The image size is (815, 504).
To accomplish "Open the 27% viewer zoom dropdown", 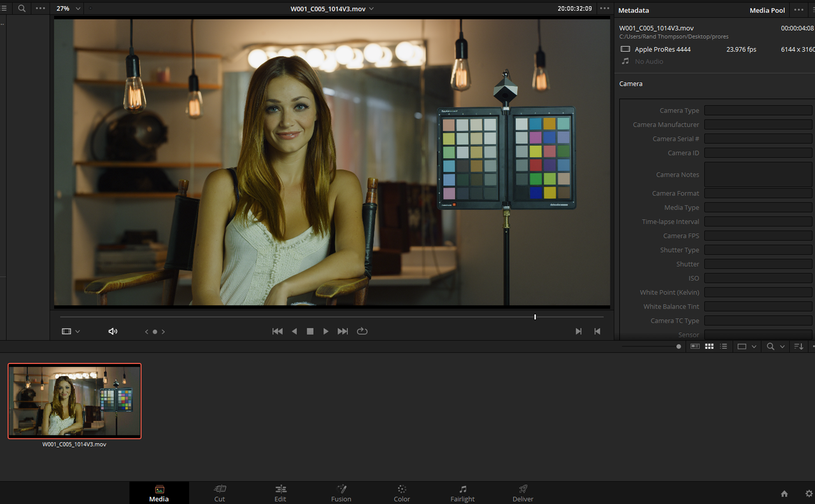I will tap(69, 9).
